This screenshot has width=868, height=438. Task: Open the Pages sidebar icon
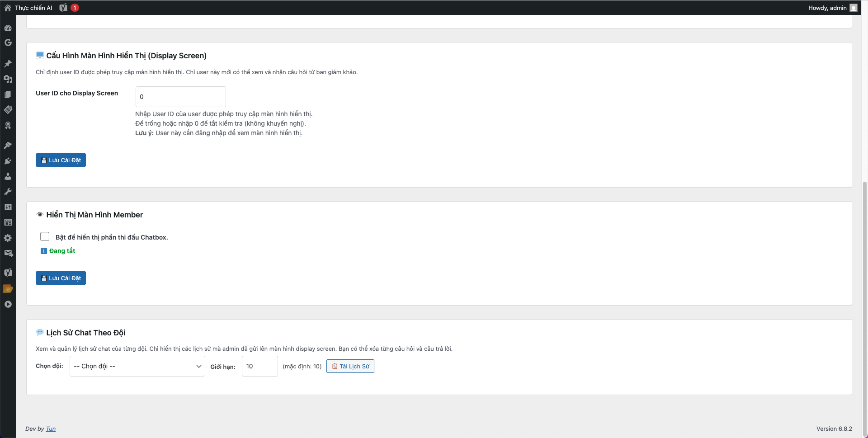[8, 94]
